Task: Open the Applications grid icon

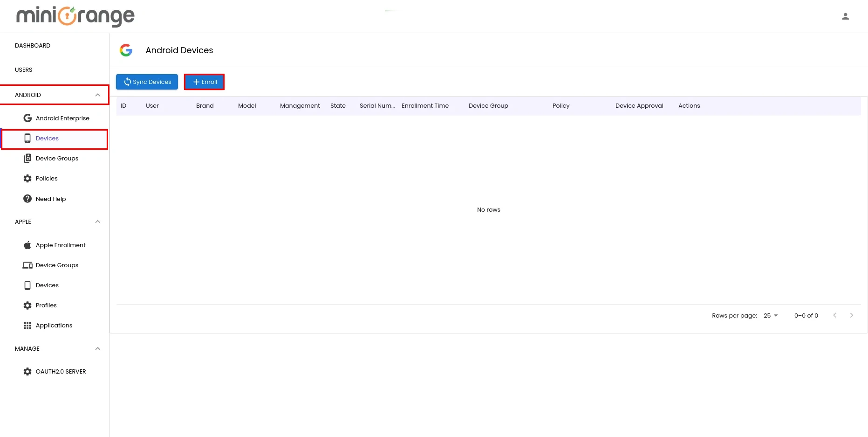Action: 28,325
